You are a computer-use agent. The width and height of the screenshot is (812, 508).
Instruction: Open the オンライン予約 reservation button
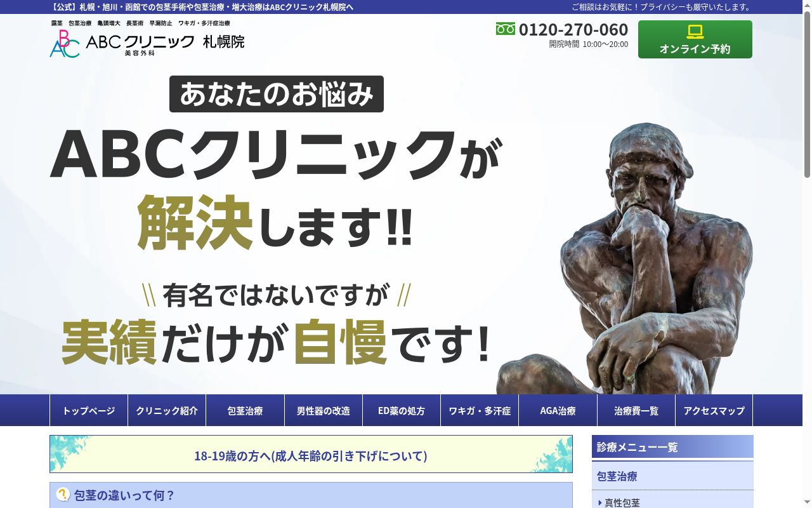click(695, 39)
